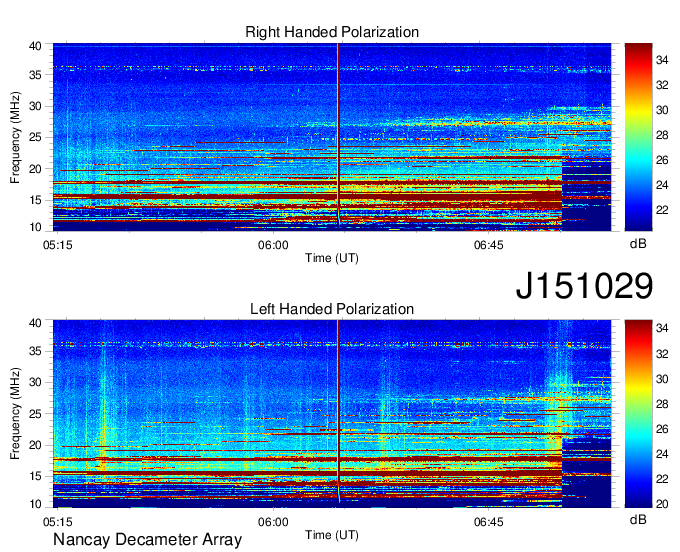Click the Right Handed Polarization color scale bar
Image resolution: width=680 pixels, height=552 pixels.
point(638,137)
